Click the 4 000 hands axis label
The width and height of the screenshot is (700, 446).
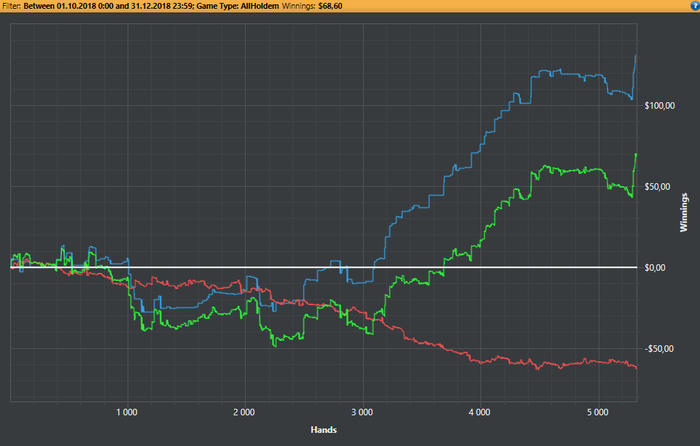click(479, 412)
